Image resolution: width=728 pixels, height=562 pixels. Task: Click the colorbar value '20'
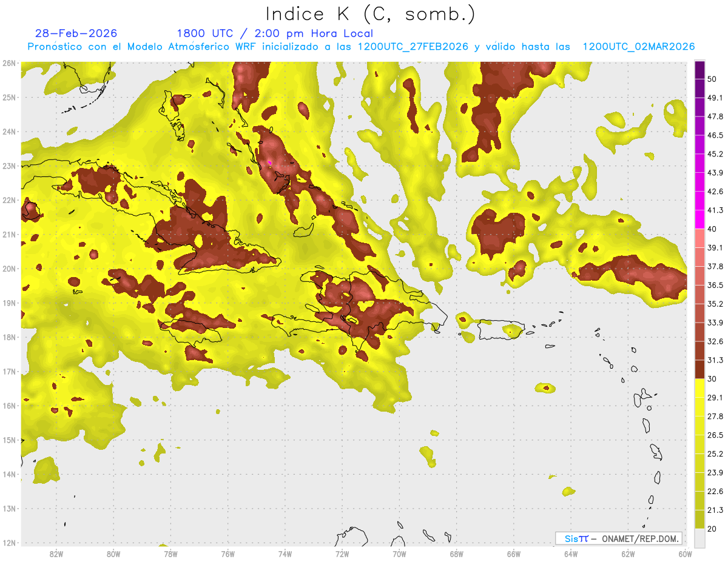712,529
